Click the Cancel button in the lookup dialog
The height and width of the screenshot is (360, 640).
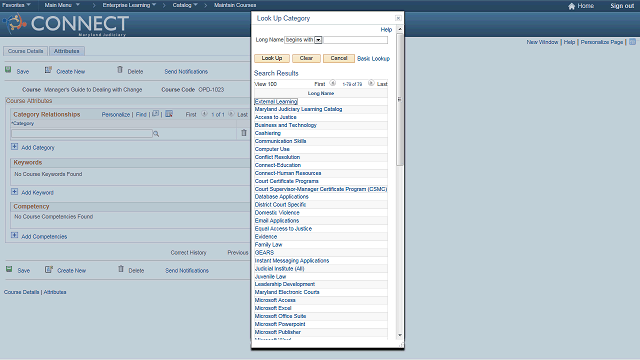(339, 58)
